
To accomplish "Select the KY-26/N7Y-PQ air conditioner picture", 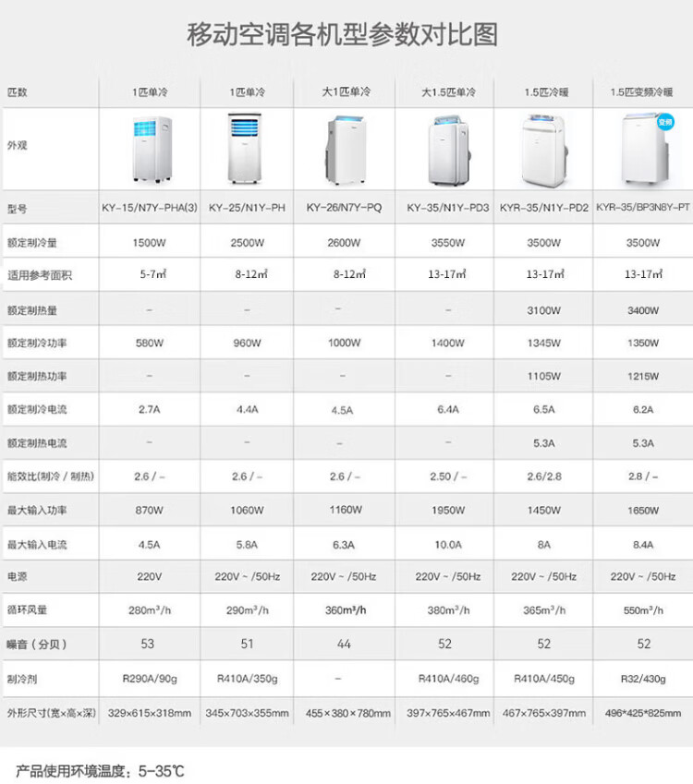I will tap(344, 150).
